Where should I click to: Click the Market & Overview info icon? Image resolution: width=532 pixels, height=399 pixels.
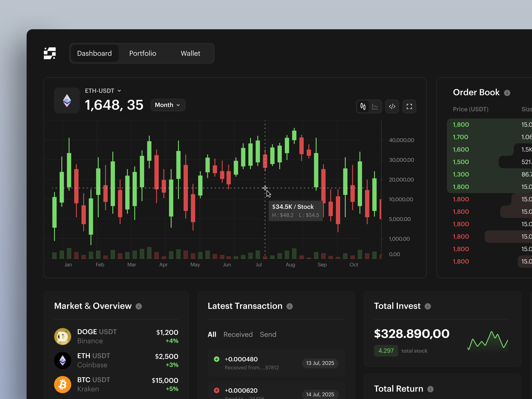[x=139, y=306]
